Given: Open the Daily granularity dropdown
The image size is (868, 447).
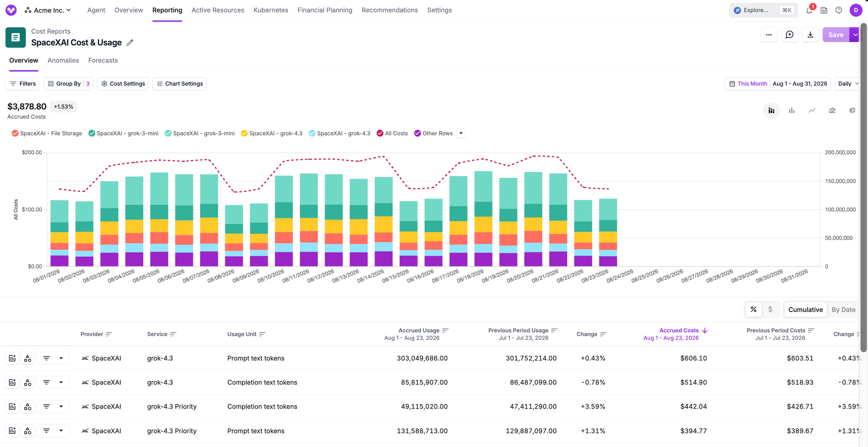Looking at the screenshot, I should click(848, 84).
